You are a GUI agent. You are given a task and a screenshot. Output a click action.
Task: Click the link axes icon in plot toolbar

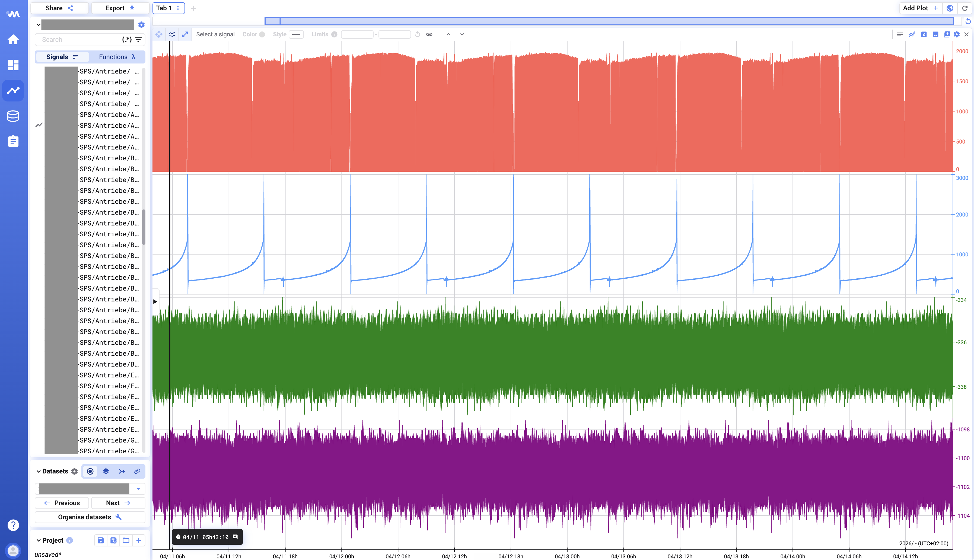[429, 34]
